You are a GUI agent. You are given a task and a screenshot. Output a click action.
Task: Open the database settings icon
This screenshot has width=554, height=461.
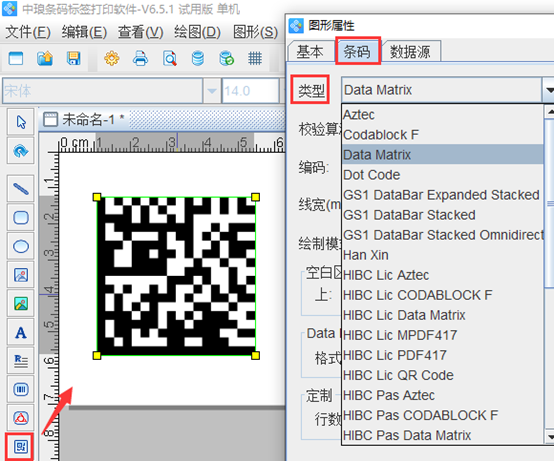[x=198, y=58]
